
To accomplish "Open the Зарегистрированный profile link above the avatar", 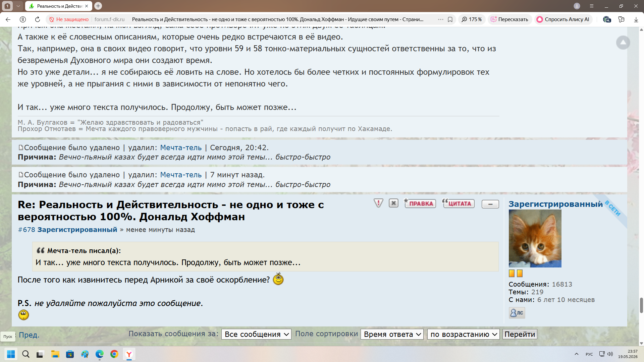I will click(x=555, y=204).
